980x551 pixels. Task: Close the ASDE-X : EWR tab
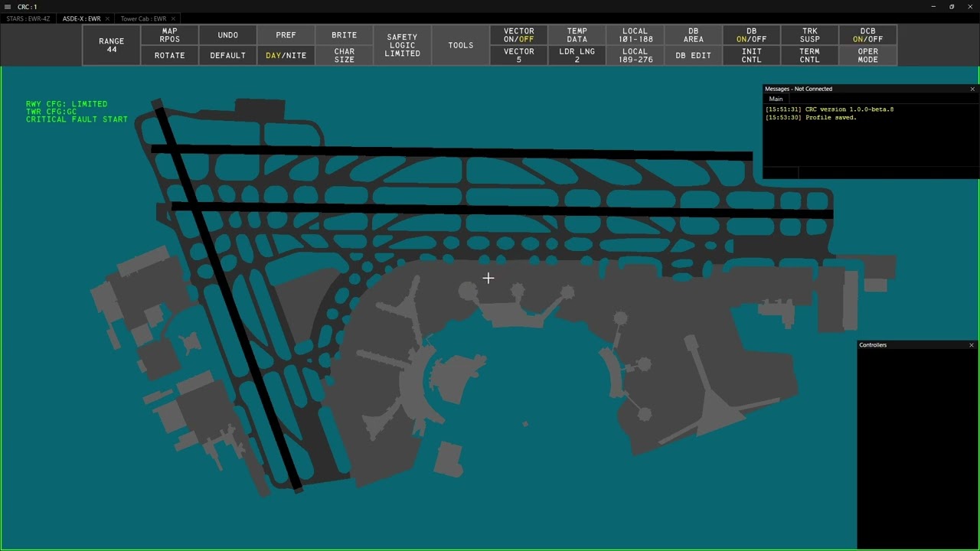108,18
